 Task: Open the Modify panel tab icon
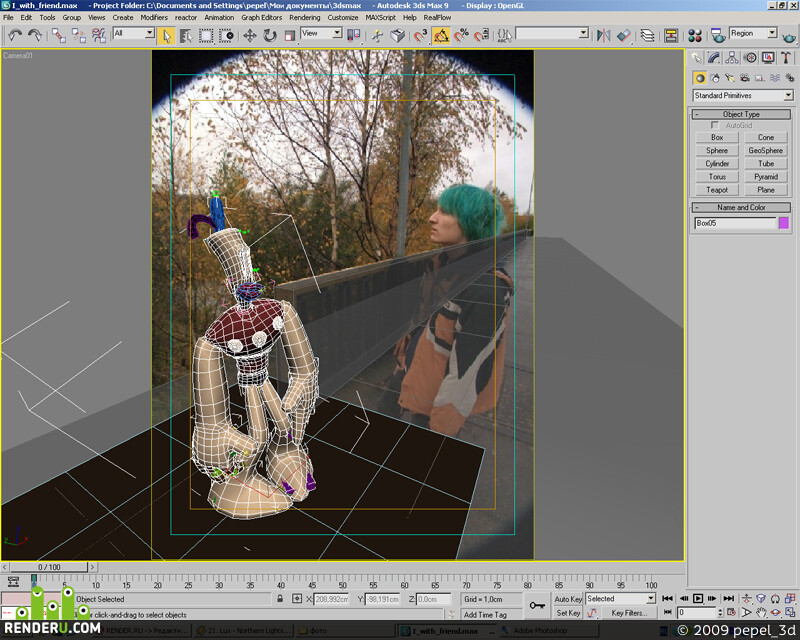coord(714,58)
